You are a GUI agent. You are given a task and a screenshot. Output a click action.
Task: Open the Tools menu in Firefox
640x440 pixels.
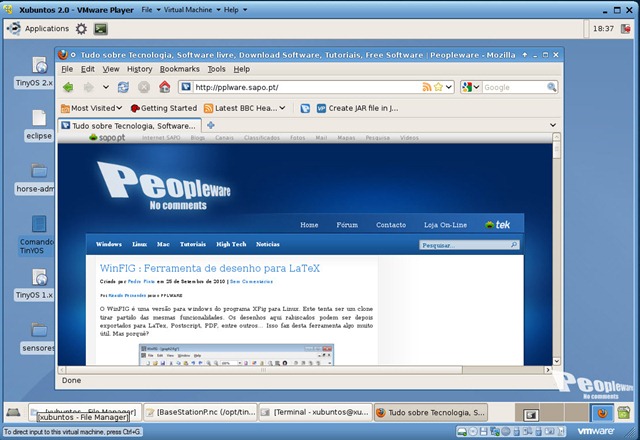pos(216,69)
